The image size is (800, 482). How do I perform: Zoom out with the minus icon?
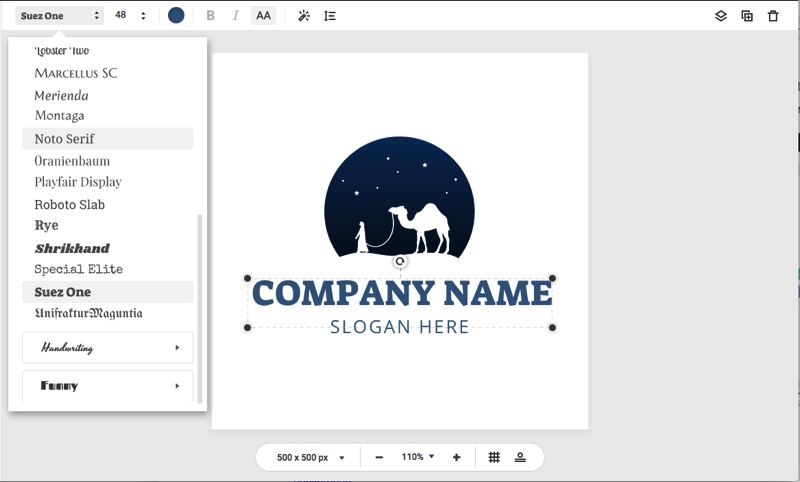pos(379,457)
